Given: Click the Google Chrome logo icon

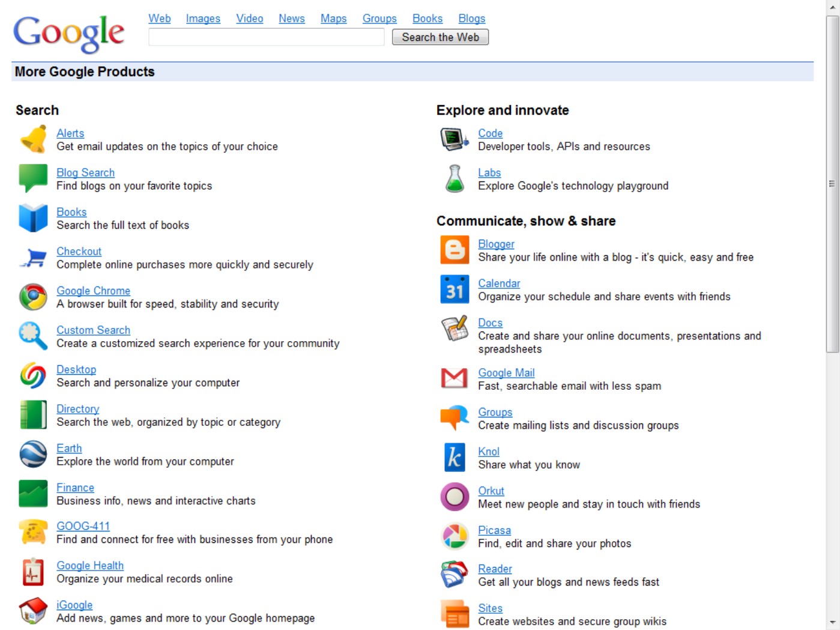Looking at the screenshot, I should coord(33,297).
